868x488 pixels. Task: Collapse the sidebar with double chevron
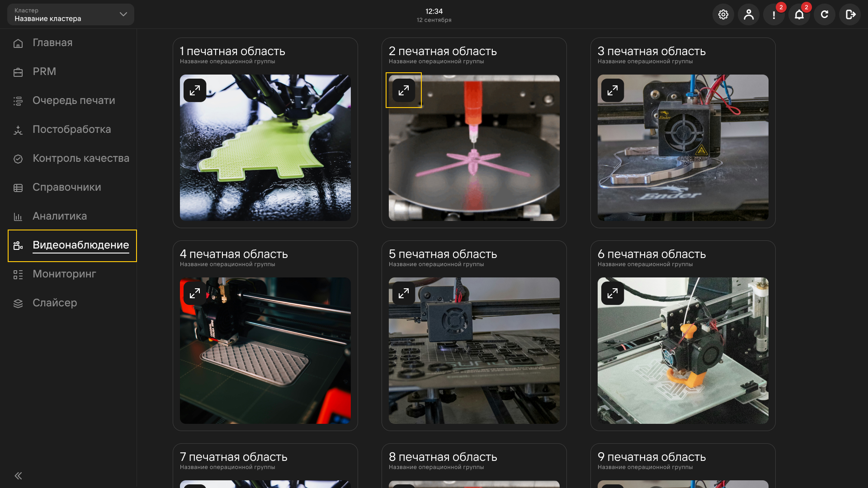pyautogui.click(x=18, y=475)
